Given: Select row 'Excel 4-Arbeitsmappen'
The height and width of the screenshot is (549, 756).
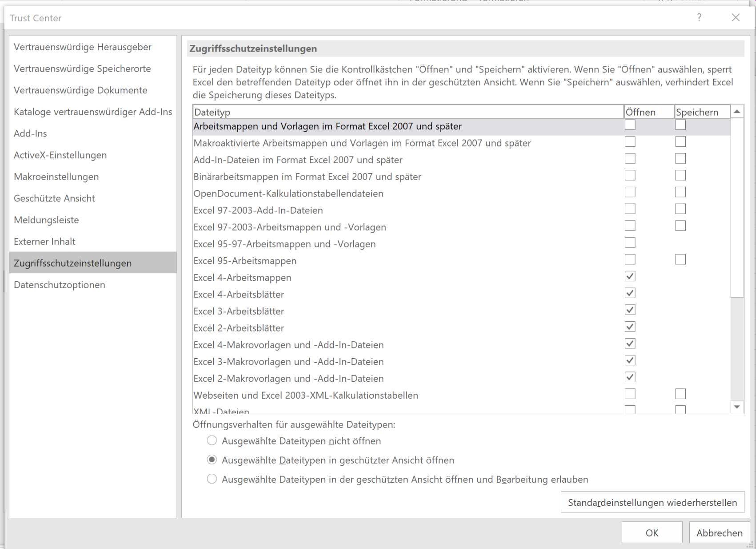Looking at the screenshot, I should tap(462, 278).
